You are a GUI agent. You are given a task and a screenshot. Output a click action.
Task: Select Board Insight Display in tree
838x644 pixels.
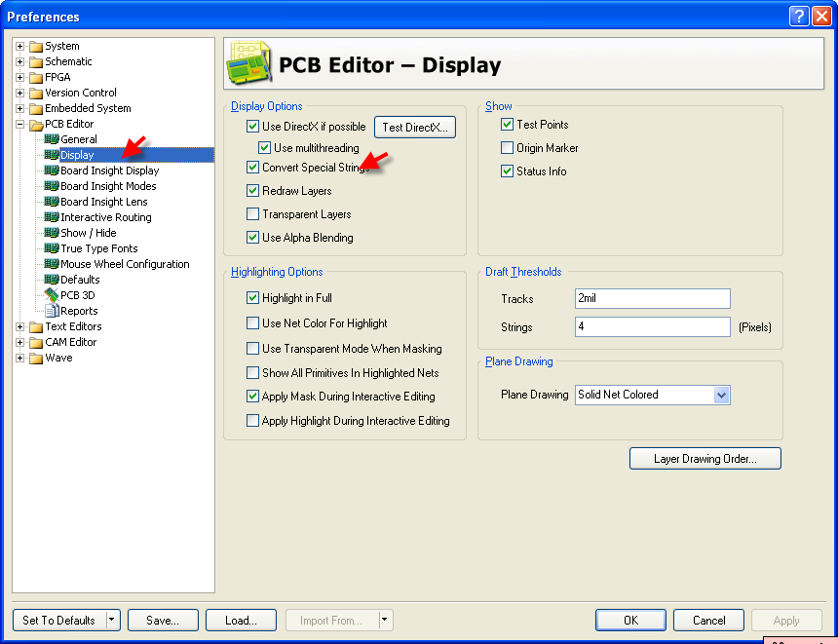[109, 170]
